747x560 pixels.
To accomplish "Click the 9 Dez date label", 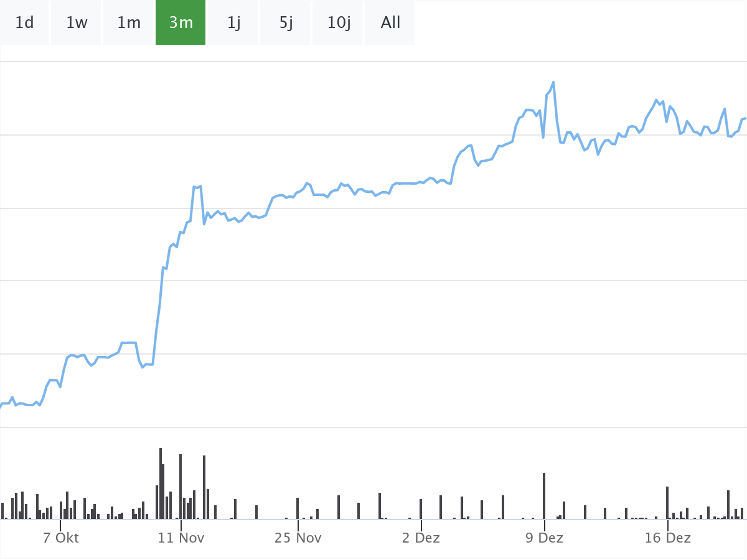I will point(544,538).
